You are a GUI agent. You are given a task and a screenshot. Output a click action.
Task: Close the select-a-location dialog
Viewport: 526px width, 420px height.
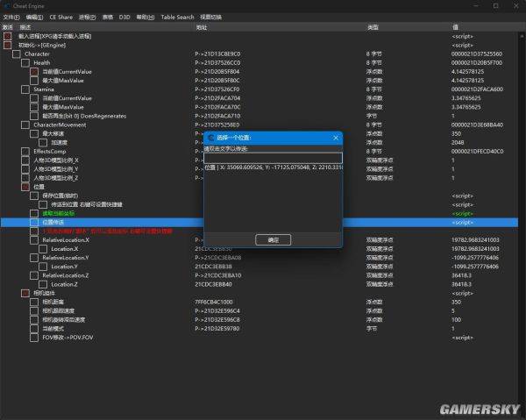pyautogui.click(x=336, y=138)
